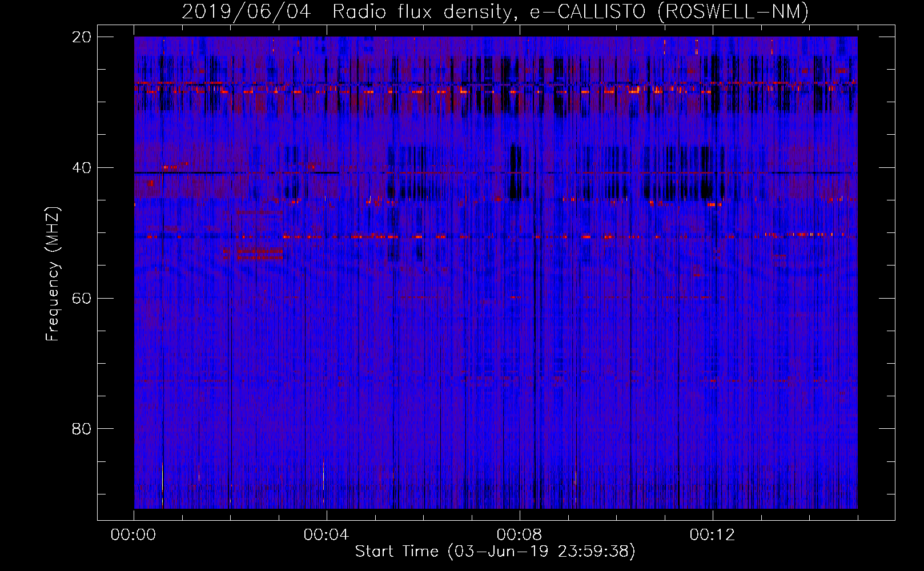Viewport: 924px width, 571px height.
Task: Click the '00:08' time tick label
Action: click(519, 535)
